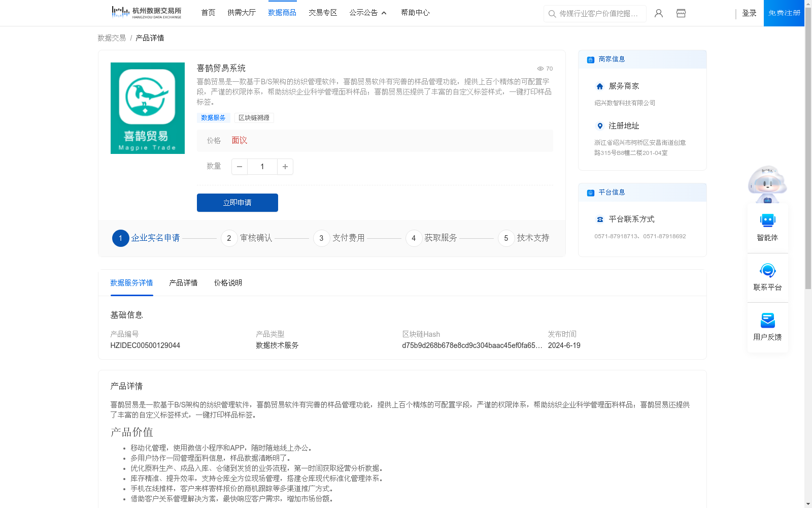
Task: Open the user account icon
Action: click(659, 13)
